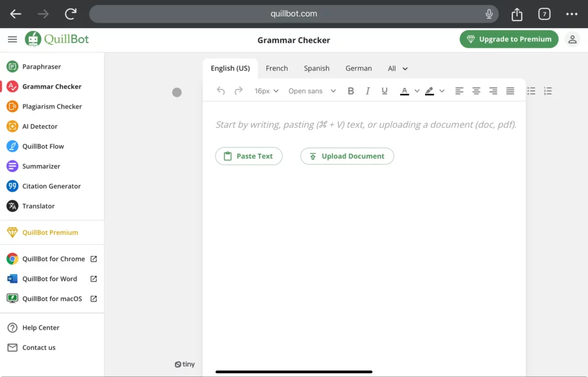Insert a bulleted list

coord(531,91)
